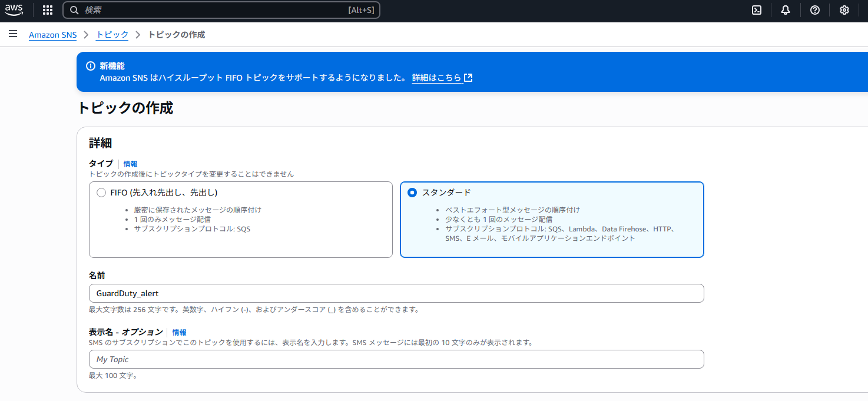Click the 表示名 My Topic field
The image size is (868, 401).
(396, 359)
